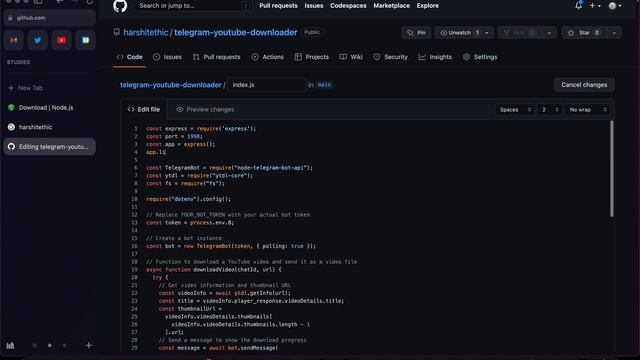
Task: Select the Editing telegram-youtube tab
Action: click(49, 147)
